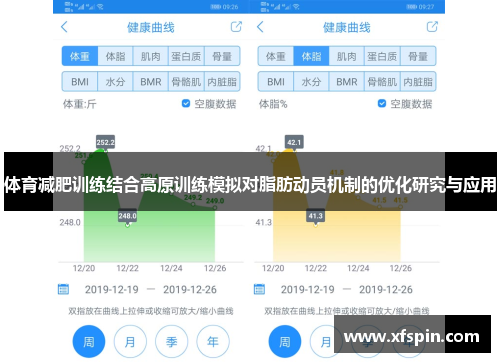500x362 pixels.
Task: Tap the share icon in right screen
Action: point(432,27)
